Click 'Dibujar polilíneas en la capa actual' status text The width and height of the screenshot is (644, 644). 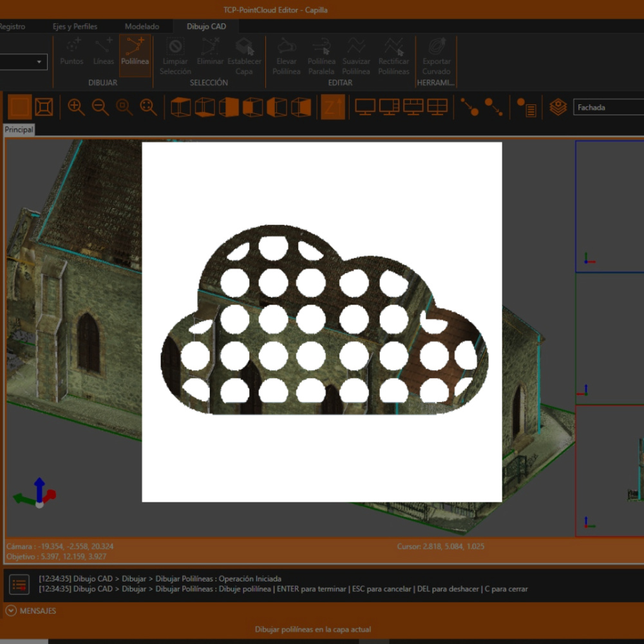pyautogui.click(x=312, y=629)
